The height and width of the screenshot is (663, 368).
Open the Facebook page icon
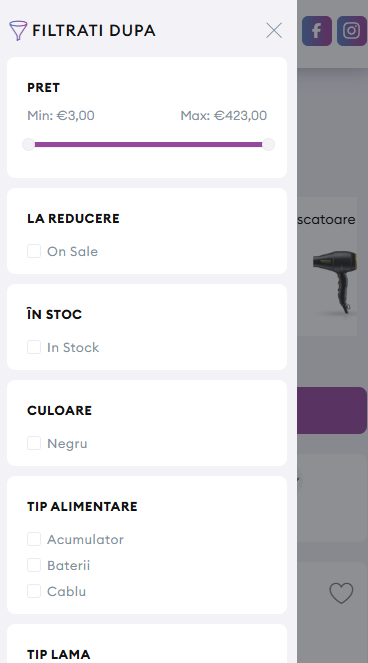[317, 31]
